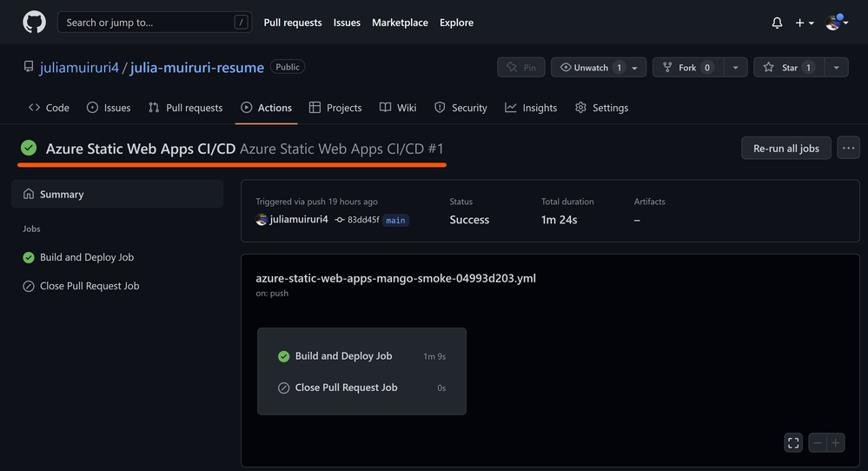Toggle fullscreen for workflow graph
Viewport: 868px width, 471px height.
(x=793, y=443)
